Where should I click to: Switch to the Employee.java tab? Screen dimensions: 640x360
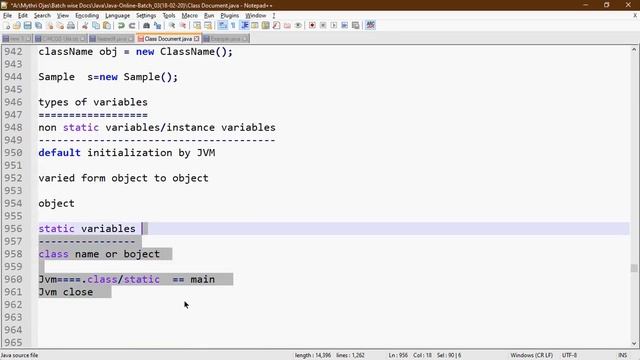point(225,39)
